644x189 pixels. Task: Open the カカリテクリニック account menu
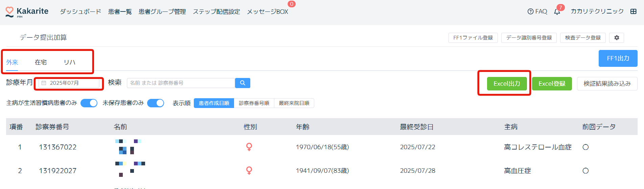click(597, 11)
